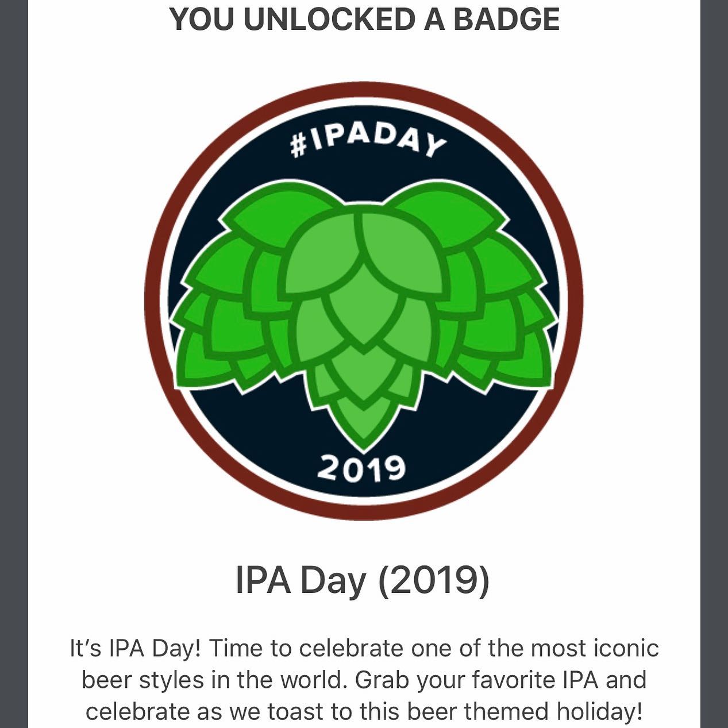Click the word Day in the badge title

[x=334, y=581]
